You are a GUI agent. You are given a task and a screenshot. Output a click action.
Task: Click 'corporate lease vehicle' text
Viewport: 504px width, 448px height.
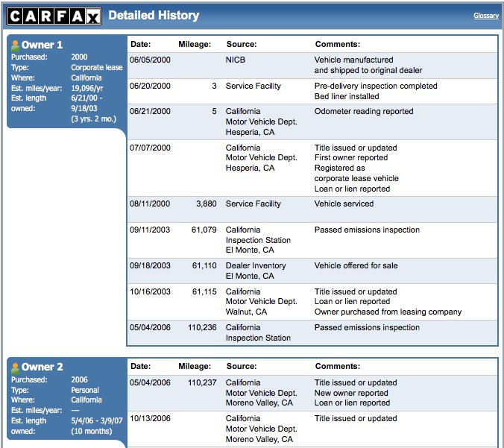click(356, 178)
